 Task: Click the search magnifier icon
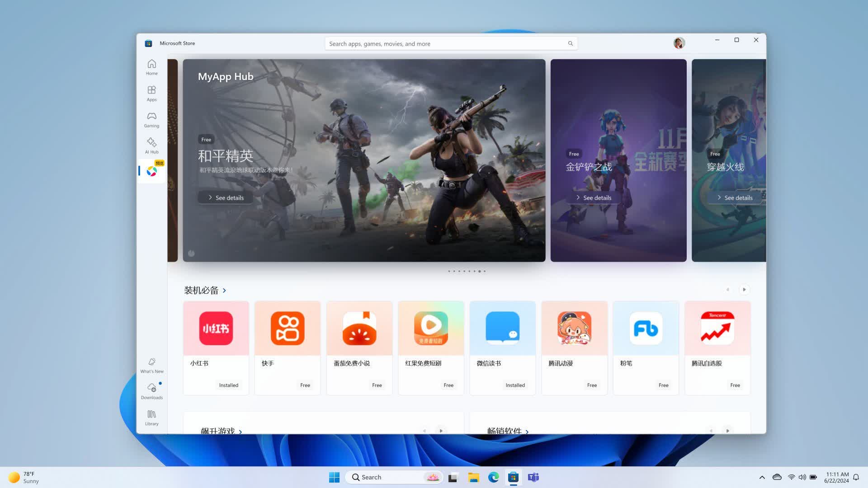point(570,44)
